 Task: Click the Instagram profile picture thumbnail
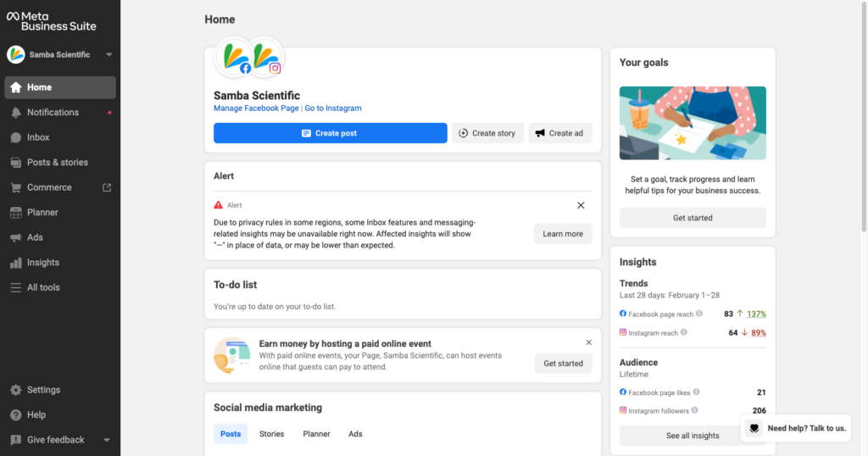coord(265,57)
